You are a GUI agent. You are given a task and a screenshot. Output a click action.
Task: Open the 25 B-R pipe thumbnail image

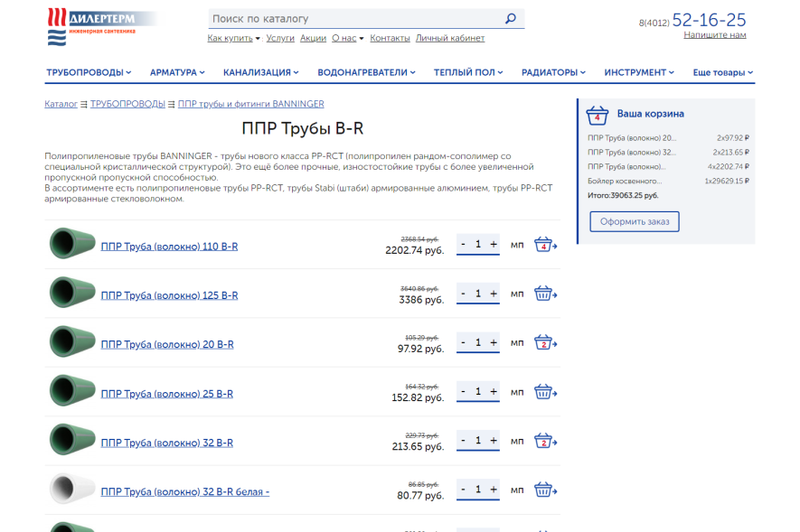point(72,390)
